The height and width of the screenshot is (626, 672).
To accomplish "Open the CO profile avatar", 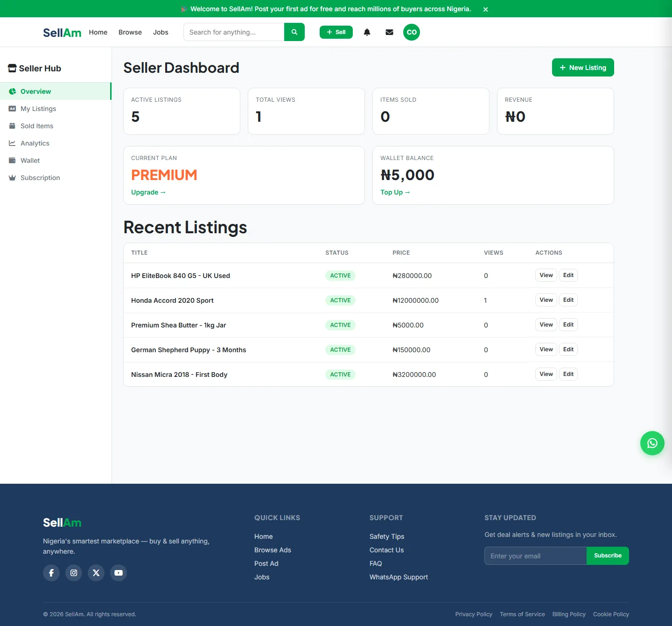I will point(412,32).
